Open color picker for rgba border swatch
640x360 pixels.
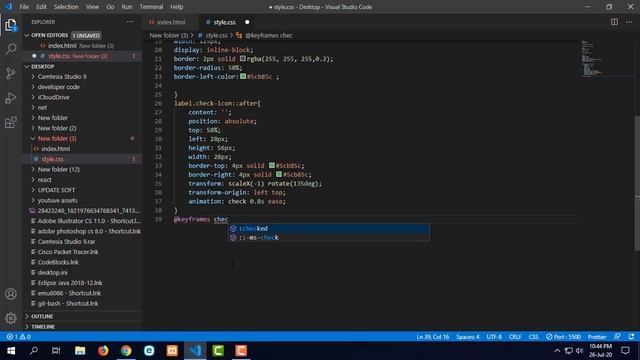[x=243, y=59]
